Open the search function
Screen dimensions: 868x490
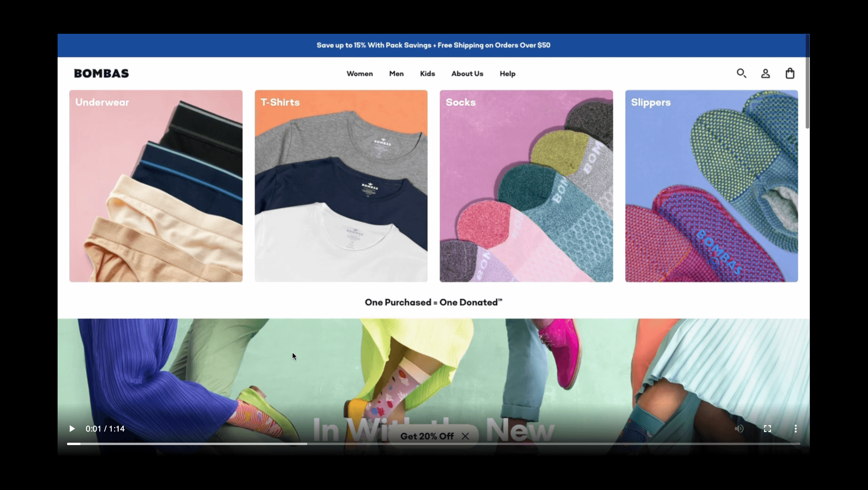[741, 73]
